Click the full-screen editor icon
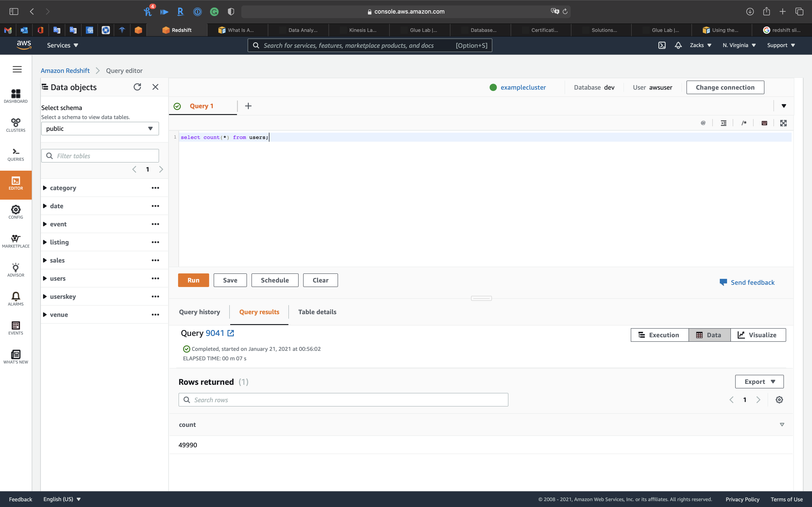 pyautogui.click(x=783, y=123)
